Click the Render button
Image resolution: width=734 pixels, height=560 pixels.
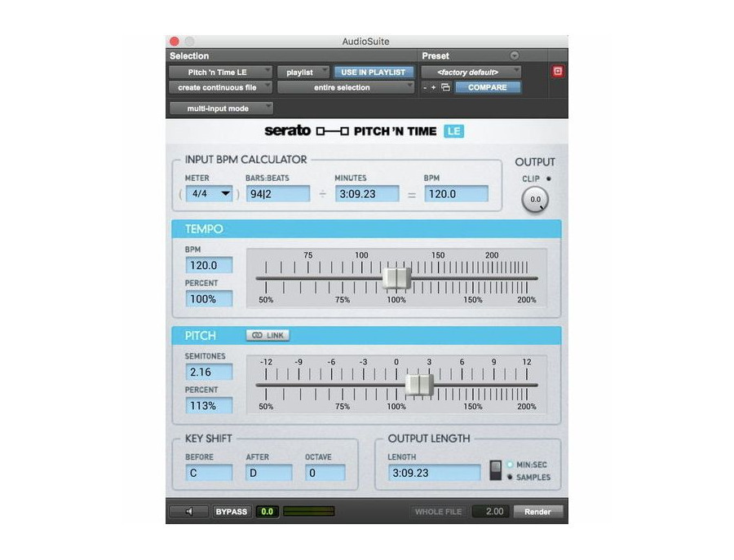pos(538,511)
